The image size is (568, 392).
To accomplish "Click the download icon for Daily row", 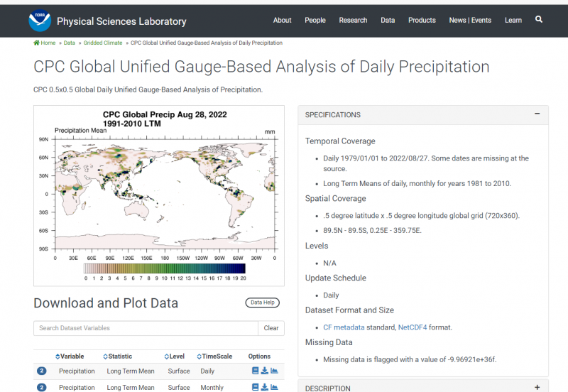I will (265, 371).
